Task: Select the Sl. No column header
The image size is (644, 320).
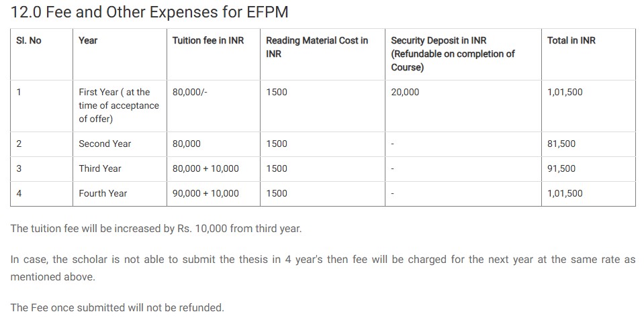Action: [x=28, y=41]
